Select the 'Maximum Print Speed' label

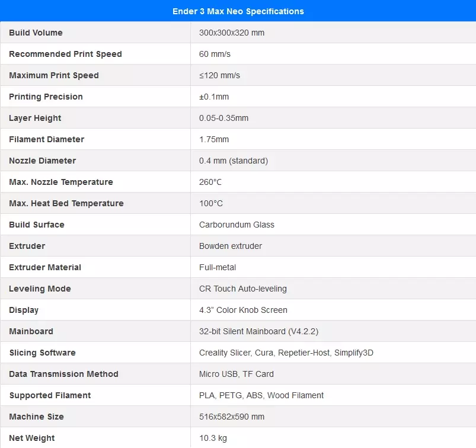coord(54,75)
